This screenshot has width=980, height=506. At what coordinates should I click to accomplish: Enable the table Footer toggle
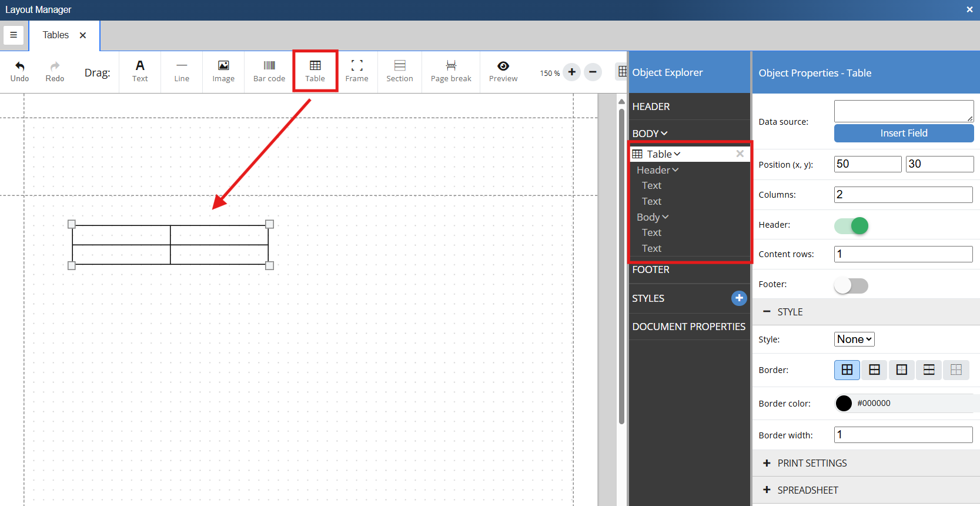(851, 285)
